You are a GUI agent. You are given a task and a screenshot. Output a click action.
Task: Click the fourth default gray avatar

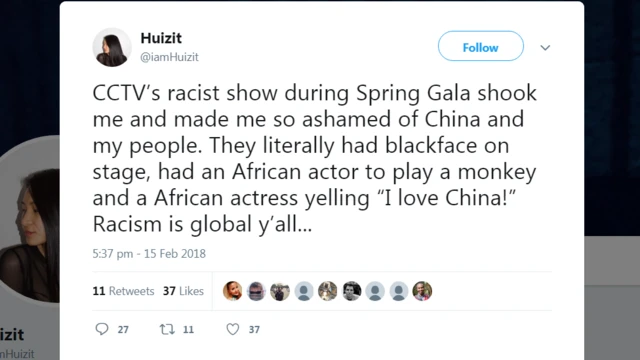click(x=304, y=291)
